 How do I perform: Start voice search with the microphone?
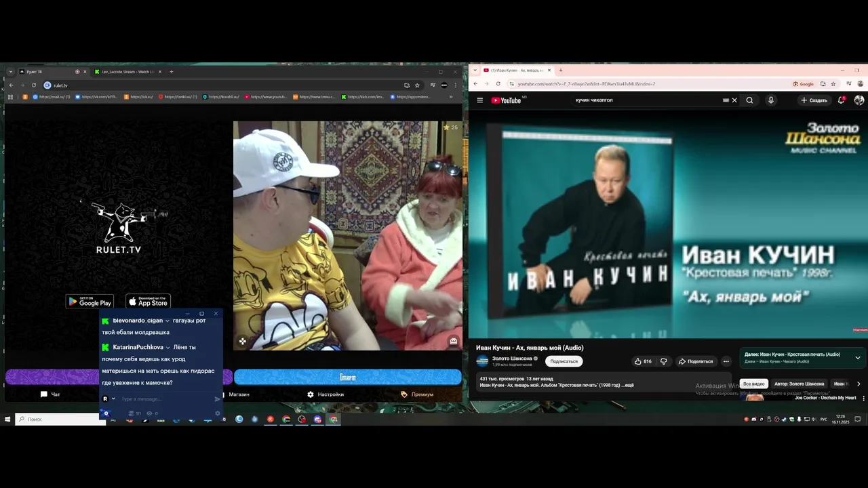[770, 100]
